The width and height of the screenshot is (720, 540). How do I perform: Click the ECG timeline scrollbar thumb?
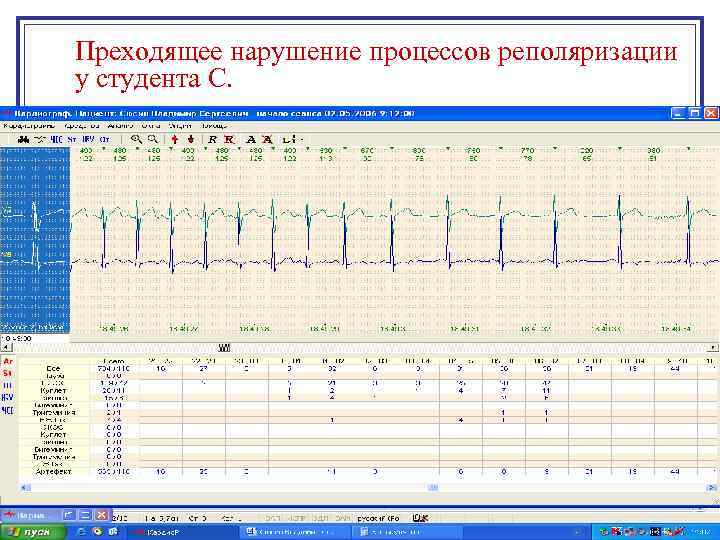tap(225, 348)
